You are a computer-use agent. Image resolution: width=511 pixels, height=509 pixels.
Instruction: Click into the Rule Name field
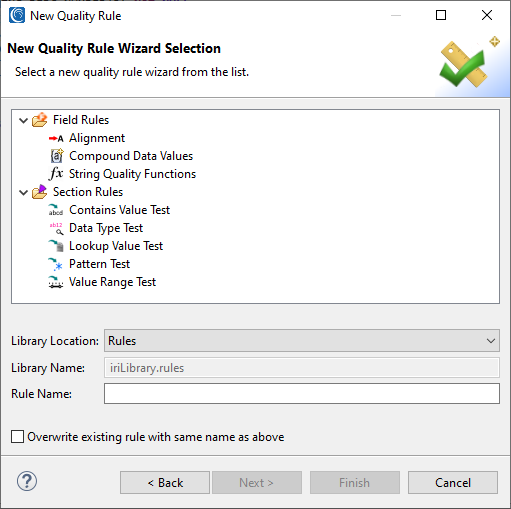(302, 393)
